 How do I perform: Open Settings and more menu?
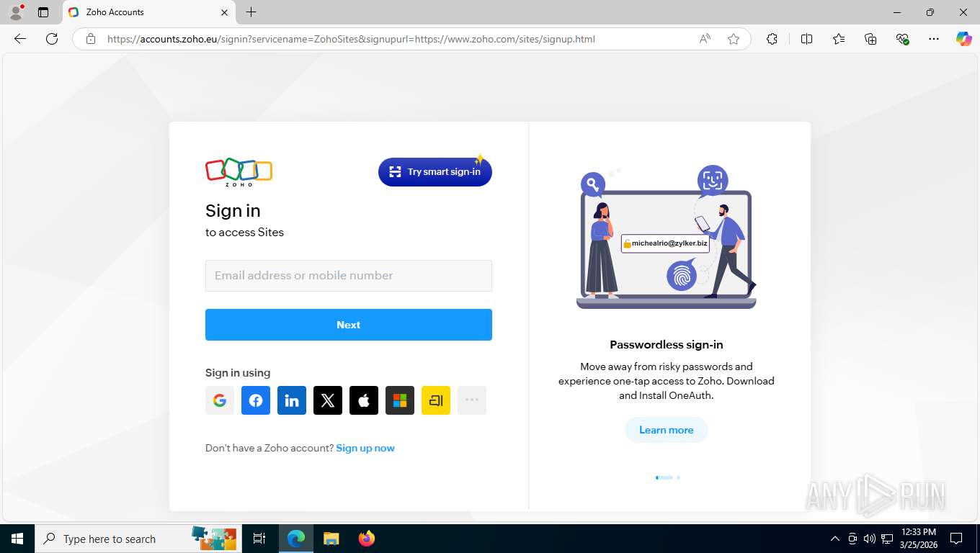(x=934, y=39)
